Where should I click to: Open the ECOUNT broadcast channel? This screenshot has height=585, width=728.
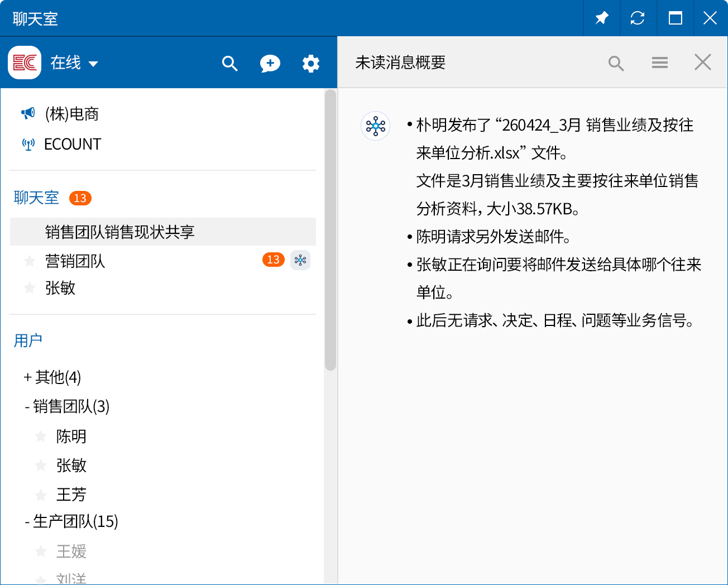tap(73, 144)
